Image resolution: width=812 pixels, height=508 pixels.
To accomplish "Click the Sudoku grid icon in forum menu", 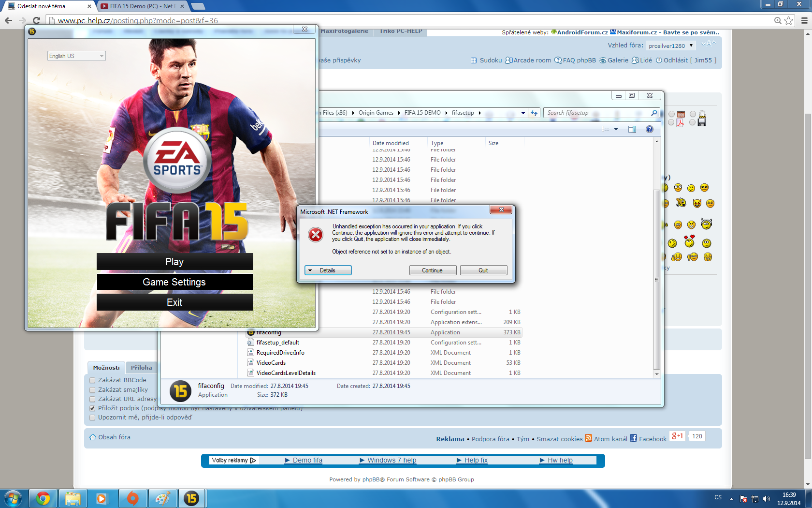I will [474, 60].
